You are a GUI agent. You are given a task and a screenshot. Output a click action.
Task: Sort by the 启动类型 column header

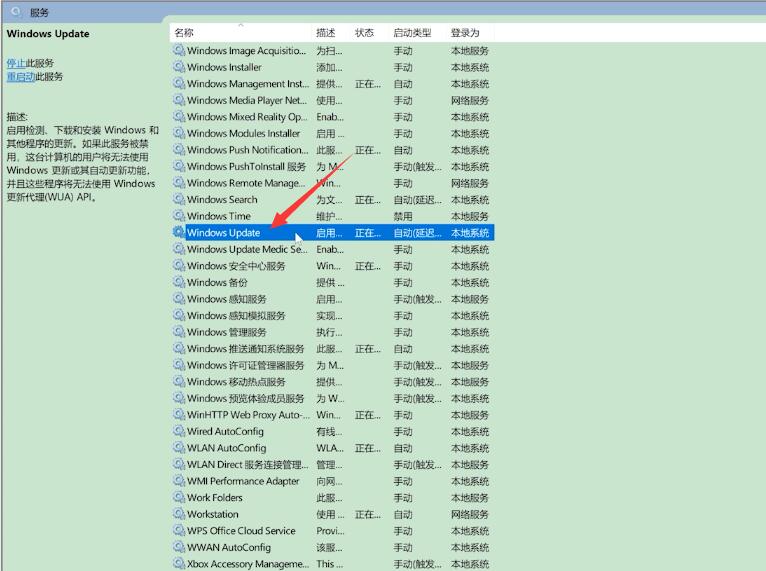coord(412,33)
